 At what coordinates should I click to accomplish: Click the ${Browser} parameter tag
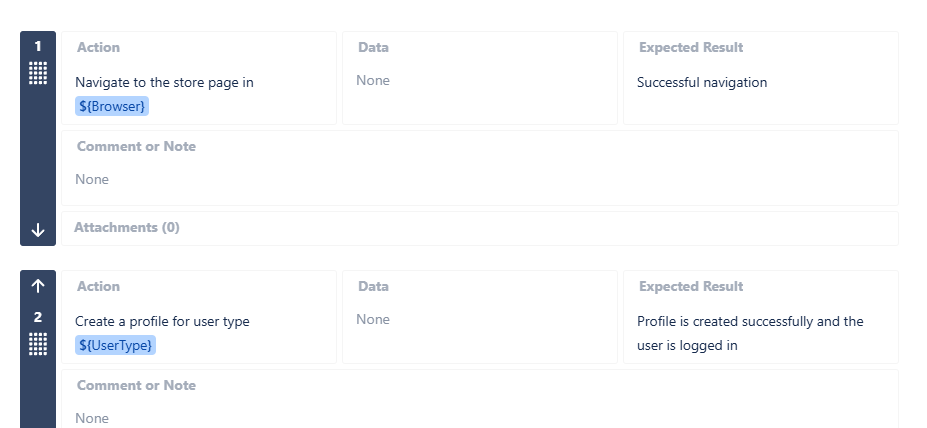click(112, 106)
